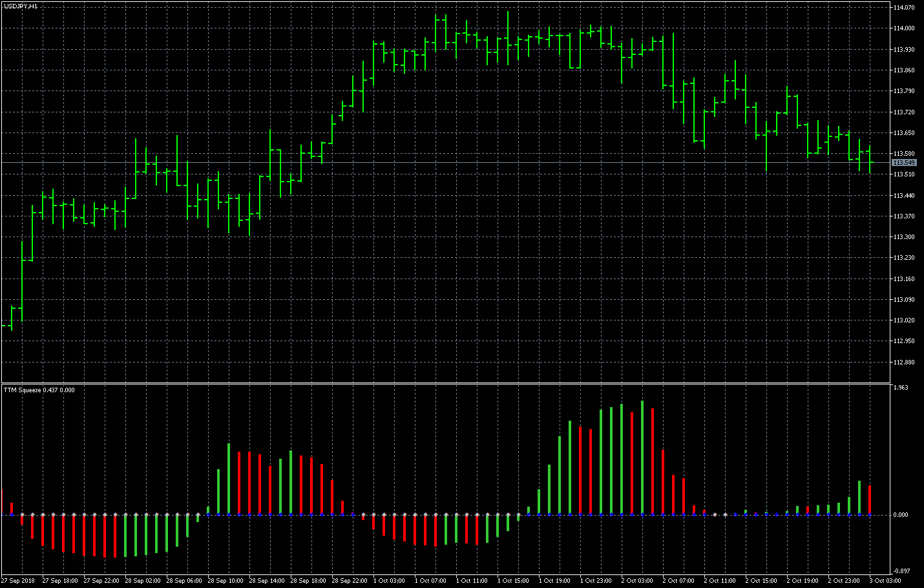Click the tallest green TTM Squeeze histogram bar
Viewport: 924px width, 588px height.
click(x=642, y=457)
